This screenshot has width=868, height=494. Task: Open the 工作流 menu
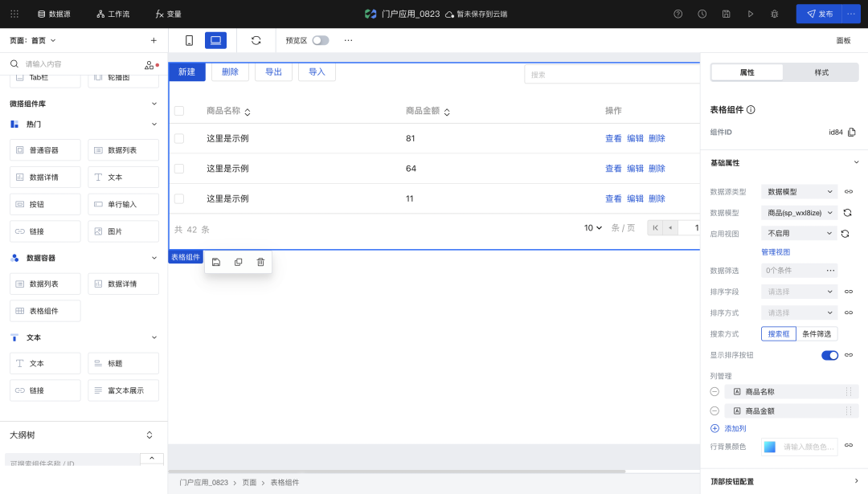click(x=113, y=14)
